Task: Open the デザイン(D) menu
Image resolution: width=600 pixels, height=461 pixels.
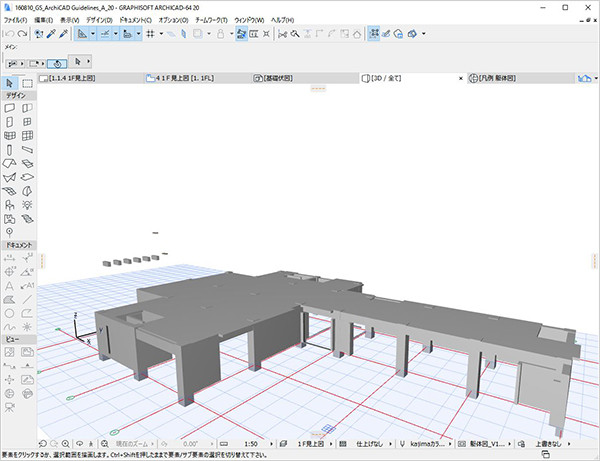Action: (x=99, y=20)
